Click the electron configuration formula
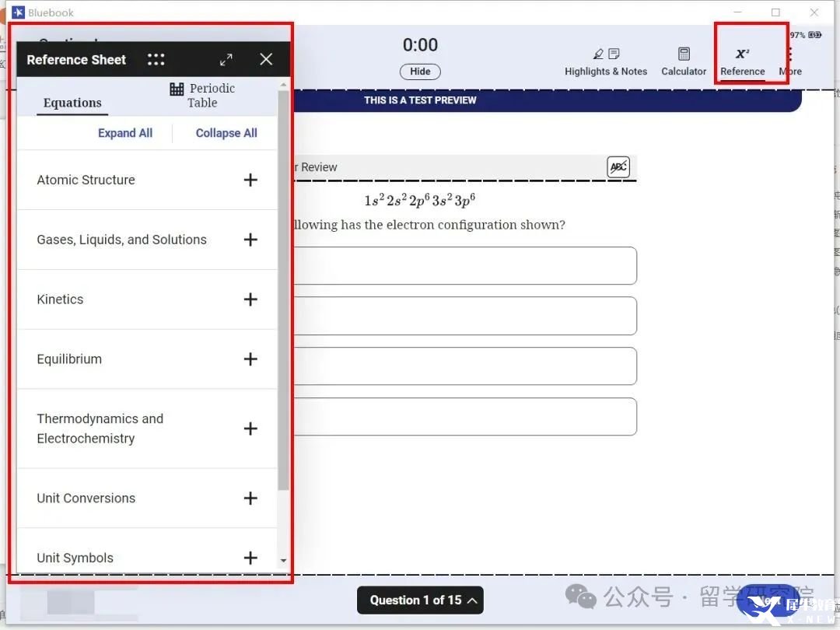This screenshot has width=840, height=630. [x=420, y=201]
